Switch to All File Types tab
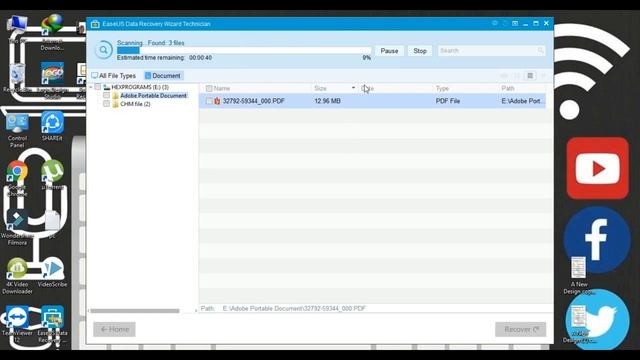 (x=113, y=76)
